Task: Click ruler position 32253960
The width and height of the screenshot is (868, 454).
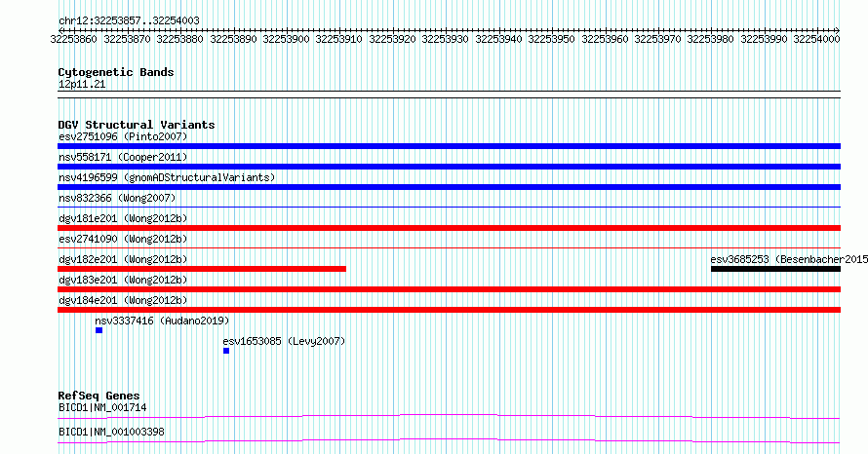Action: pos(605,39)
